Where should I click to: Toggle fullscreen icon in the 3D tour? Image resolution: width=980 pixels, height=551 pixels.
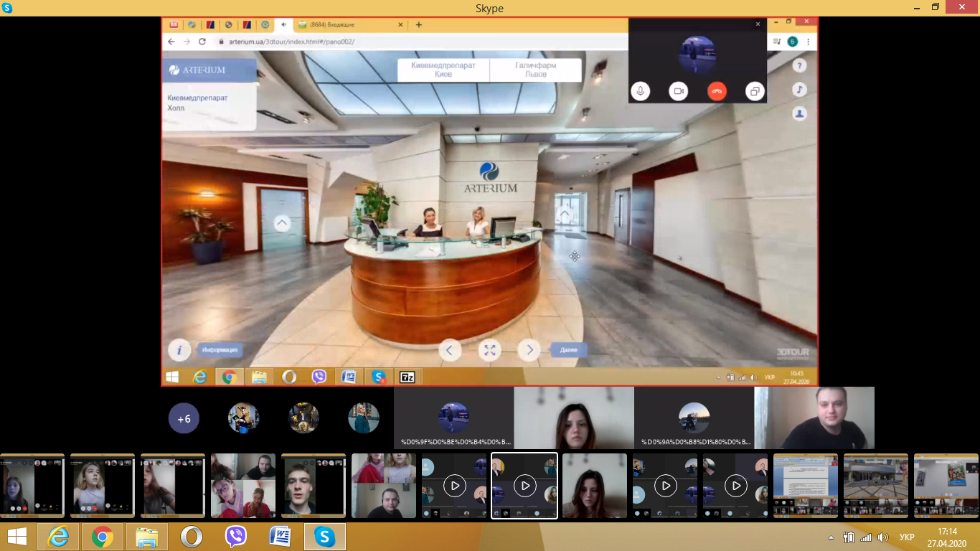[490, 350]
